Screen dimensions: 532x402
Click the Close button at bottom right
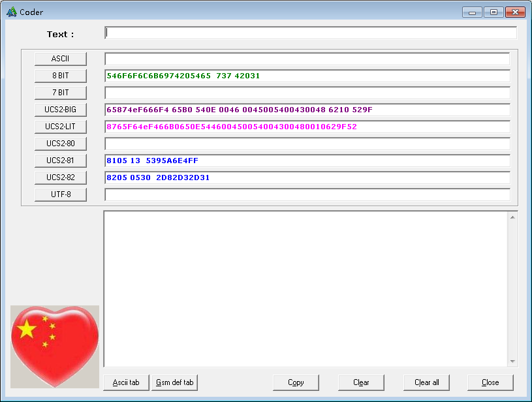(x=490, y=382)
